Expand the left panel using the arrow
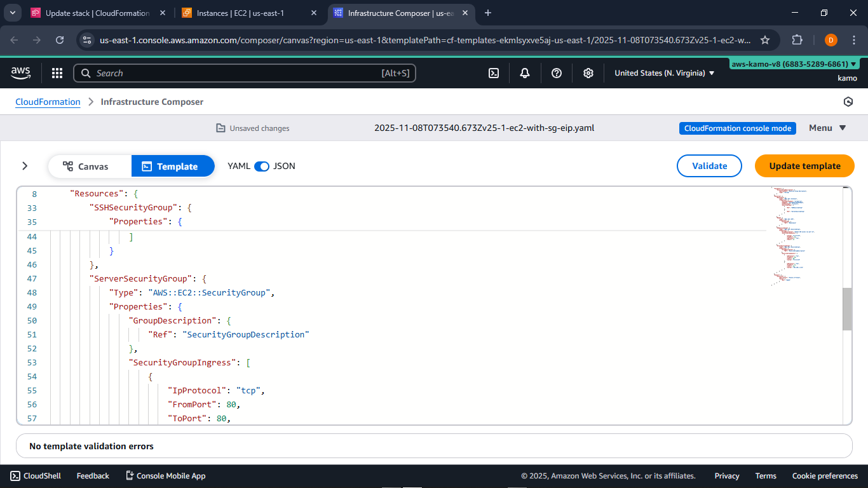The height and width of the screenshot is (488, 868). (25, 166)
